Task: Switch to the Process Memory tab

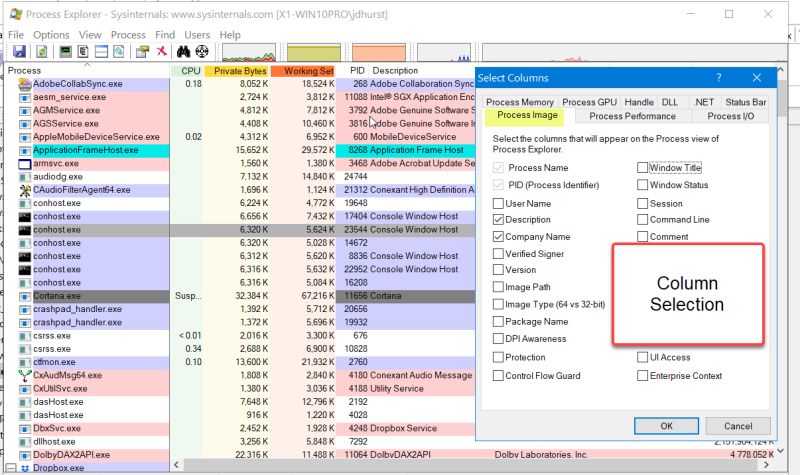Action: (x=519, y=102)
